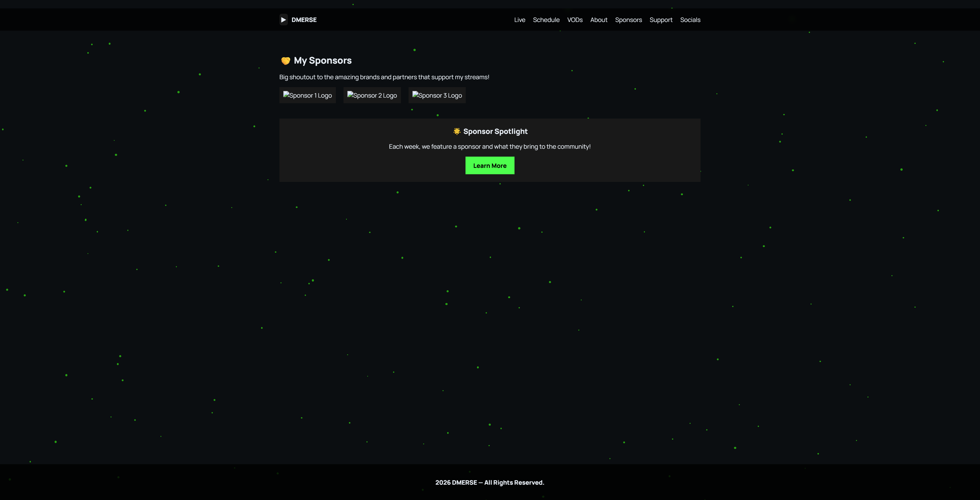The image size is (980, 500).
Task: Switch to the Sponsors section
Action: pos(629,19)
